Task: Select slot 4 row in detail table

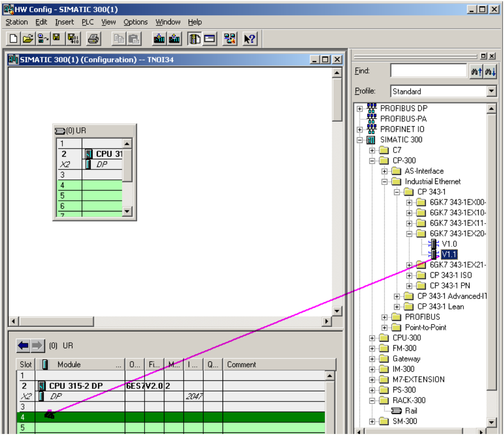Action: [171, 417]
